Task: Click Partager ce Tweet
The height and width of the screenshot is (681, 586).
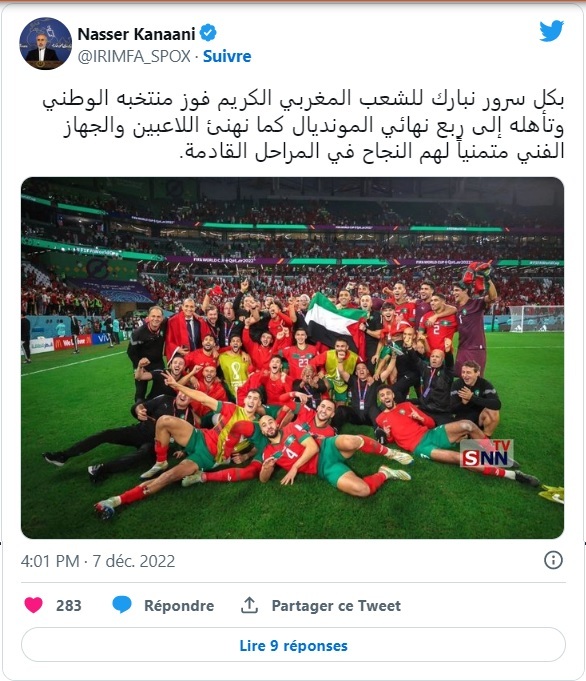Action: pos(336,605)
